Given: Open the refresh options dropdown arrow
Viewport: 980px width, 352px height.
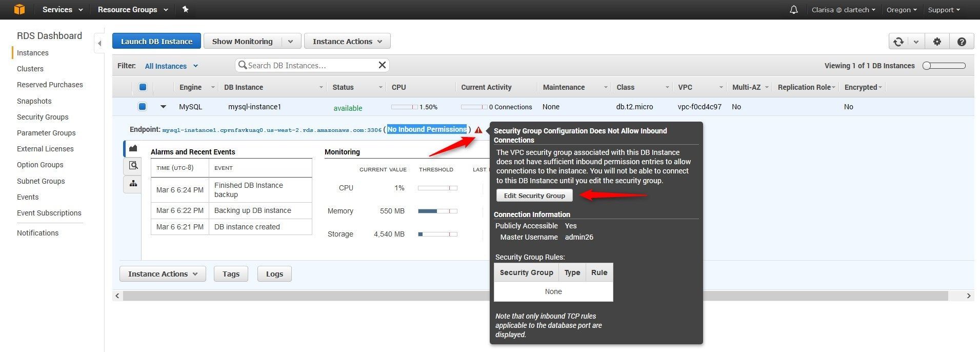Looking at the screenshot, I should point(916,42).
